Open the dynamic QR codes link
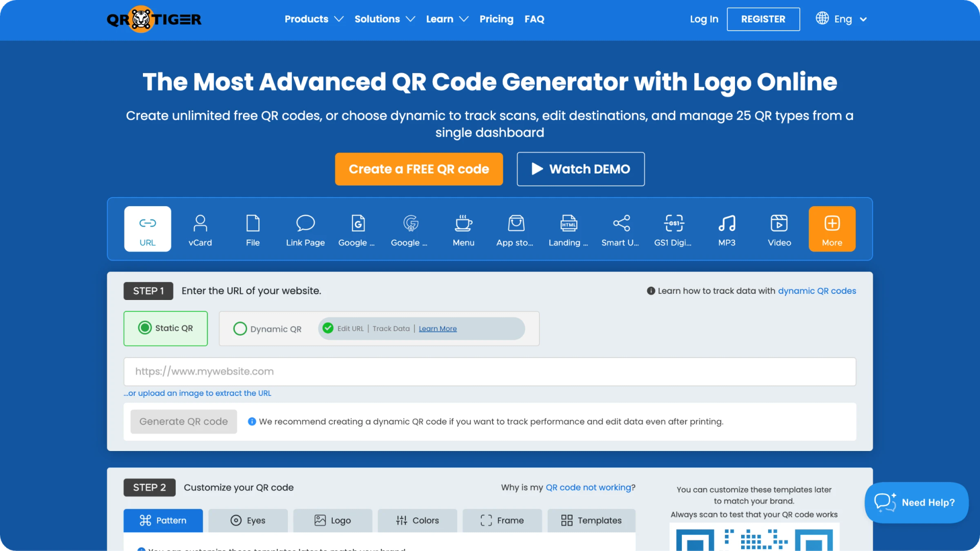 tap(817, 291)
